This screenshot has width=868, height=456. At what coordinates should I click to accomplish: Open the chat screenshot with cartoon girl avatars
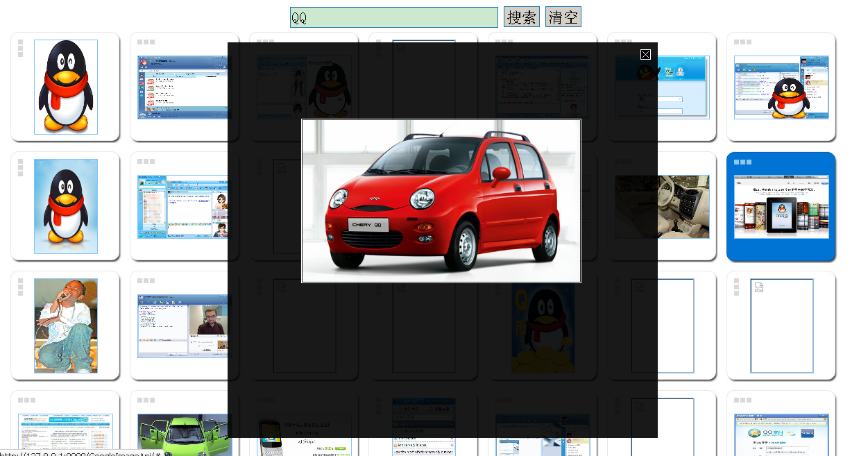click(182, 207)
